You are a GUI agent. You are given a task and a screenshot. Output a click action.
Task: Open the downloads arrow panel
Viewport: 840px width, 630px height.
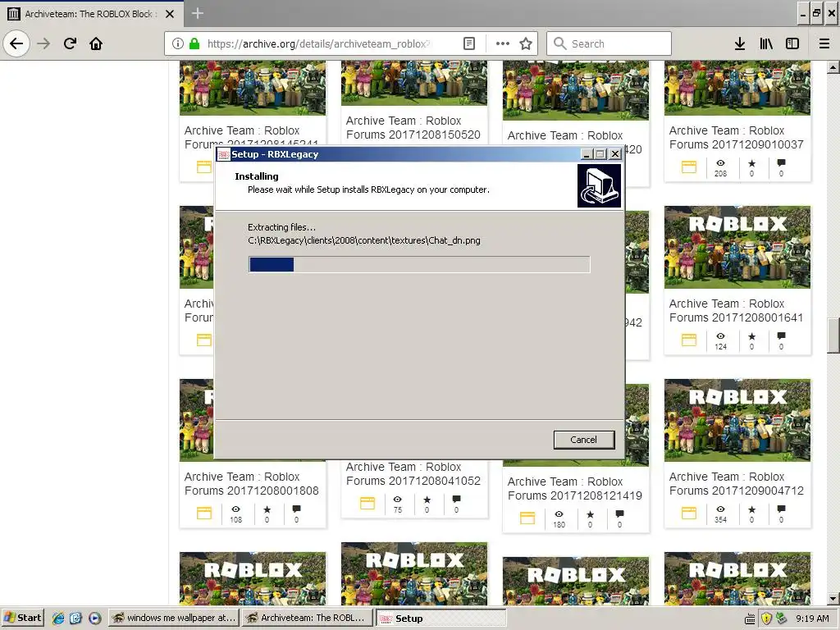click(x=739, y=43)
